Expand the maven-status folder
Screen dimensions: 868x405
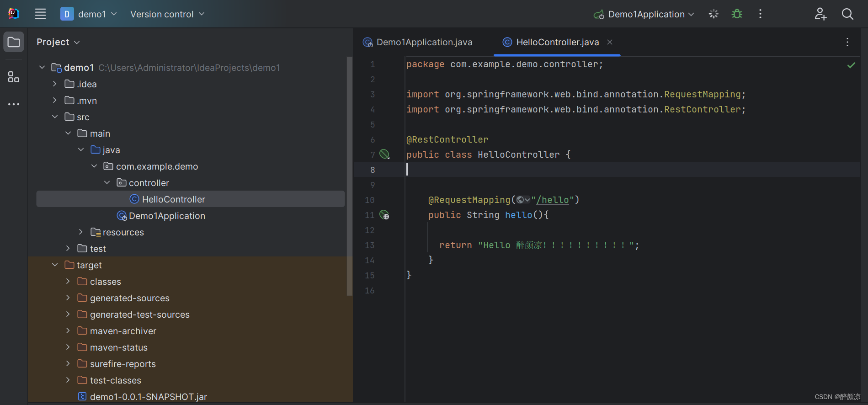68,347
